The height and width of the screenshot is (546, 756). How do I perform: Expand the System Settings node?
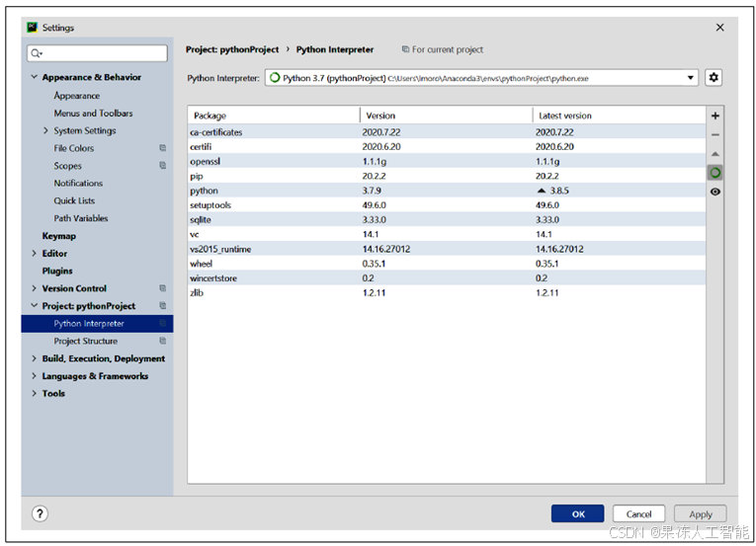pos(45,130)
